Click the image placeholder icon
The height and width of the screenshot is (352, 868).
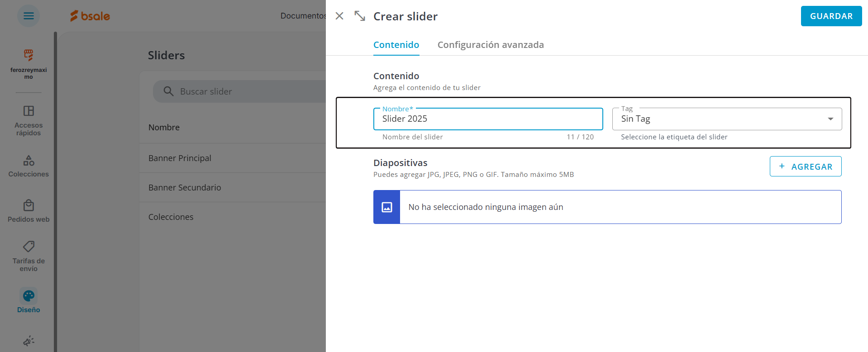pyautogui.click(x=387, y=207)
